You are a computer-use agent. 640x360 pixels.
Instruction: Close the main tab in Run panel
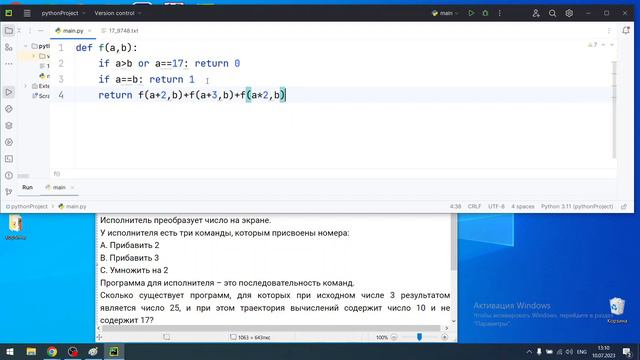(72, 187)
